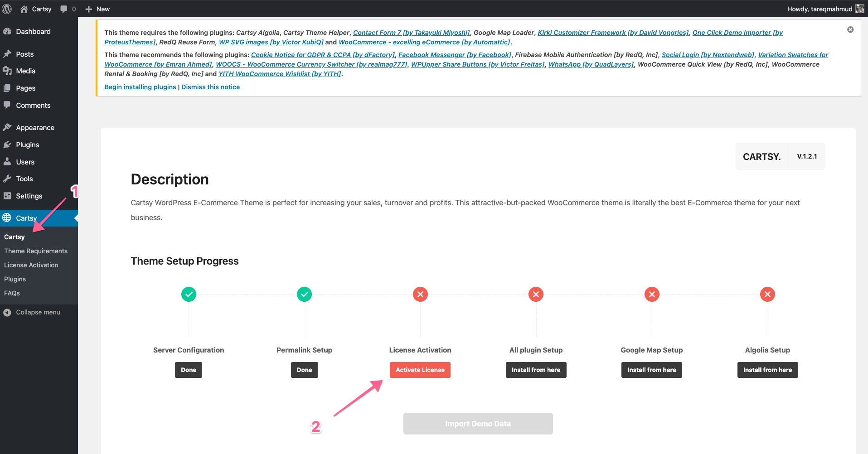Click the Users person icon
868x454 pixels.
[7, 162]
